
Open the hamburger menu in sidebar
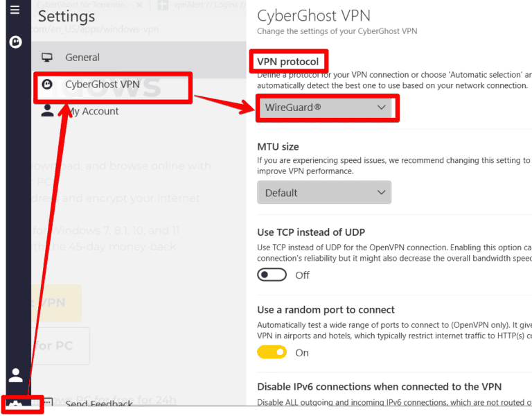click(15, 10)
